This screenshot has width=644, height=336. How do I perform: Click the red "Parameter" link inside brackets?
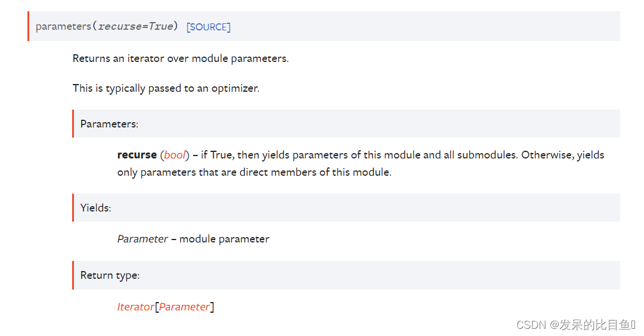184,307
